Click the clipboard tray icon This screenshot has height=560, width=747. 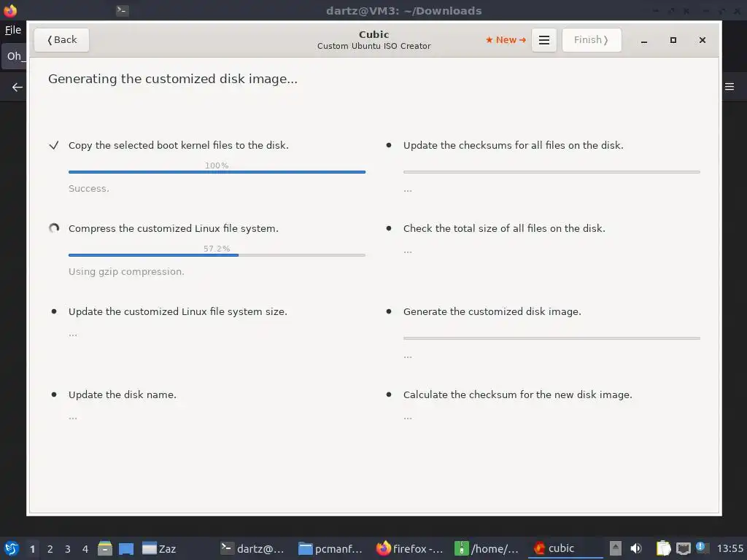(663, 548)
